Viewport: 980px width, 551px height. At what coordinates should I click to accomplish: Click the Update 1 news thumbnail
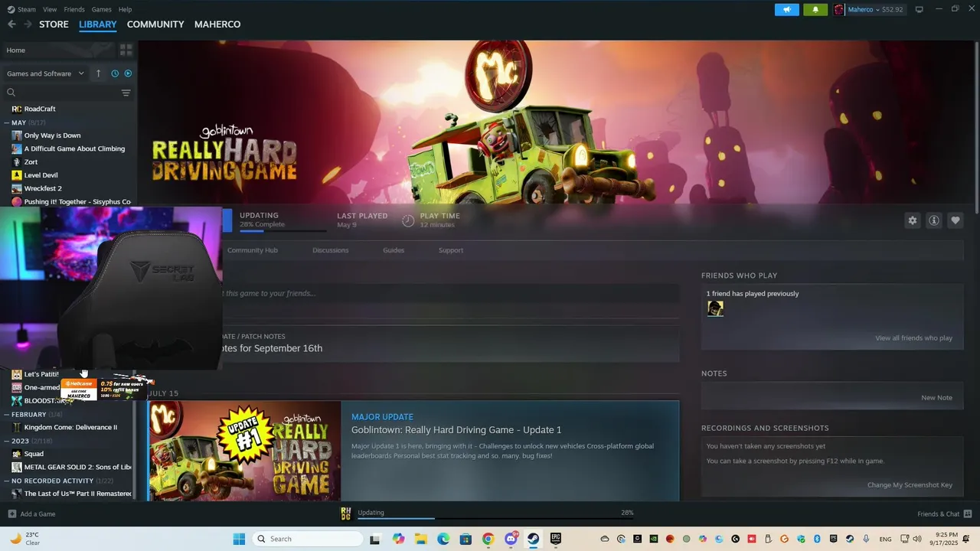click(x=244, y=451)
